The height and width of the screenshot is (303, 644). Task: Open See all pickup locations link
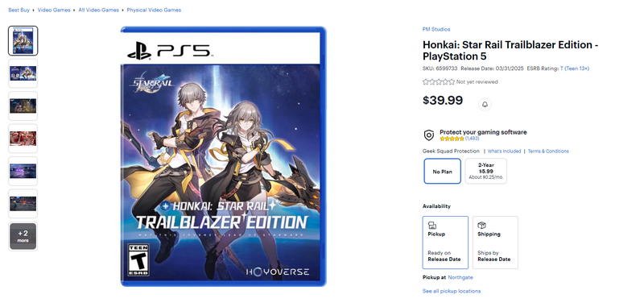pyautogui.click(x=452, y=291)
